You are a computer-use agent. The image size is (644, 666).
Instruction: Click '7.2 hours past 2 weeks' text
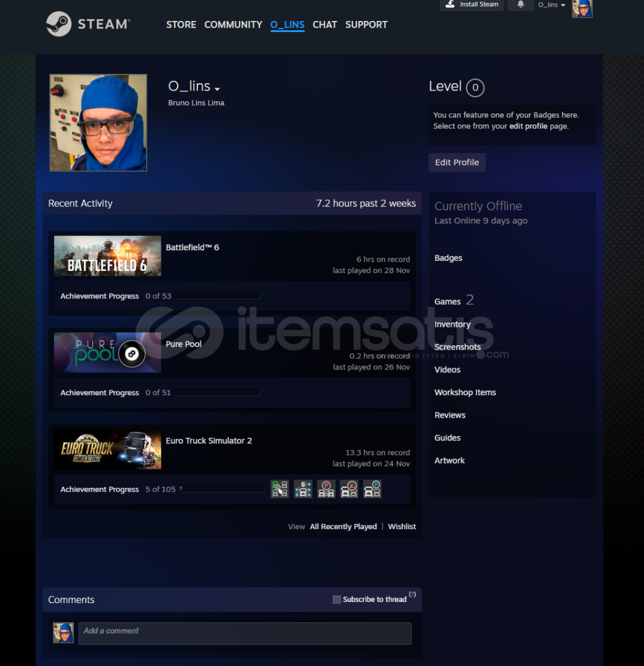click(x=366, y=203)
